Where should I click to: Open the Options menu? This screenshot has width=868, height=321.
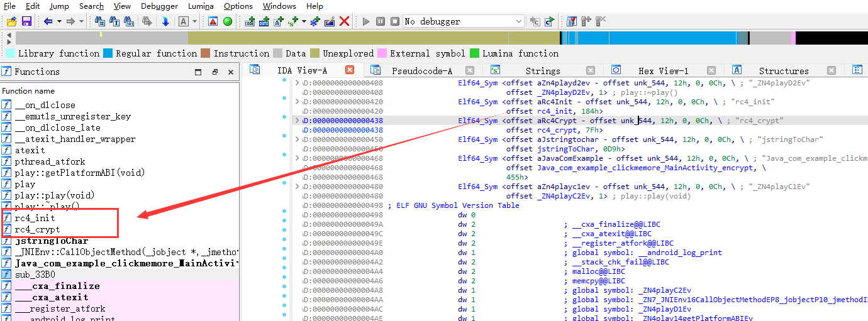point(238,6)
